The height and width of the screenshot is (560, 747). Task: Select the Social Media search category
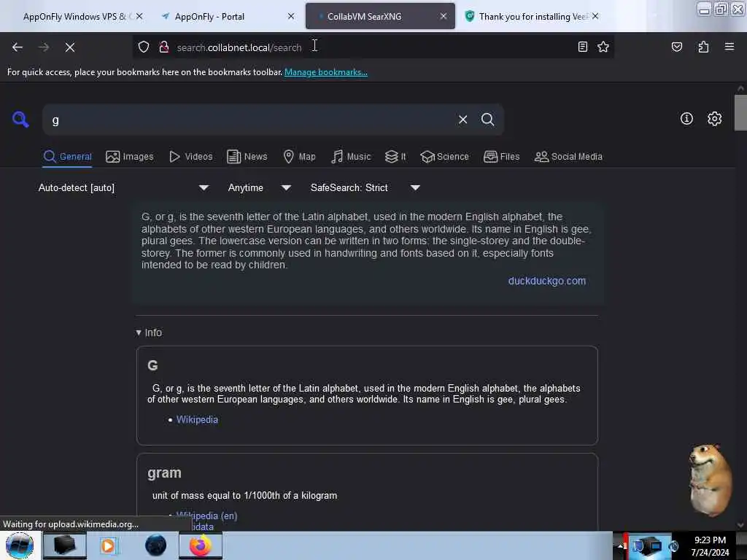point(568,157)
